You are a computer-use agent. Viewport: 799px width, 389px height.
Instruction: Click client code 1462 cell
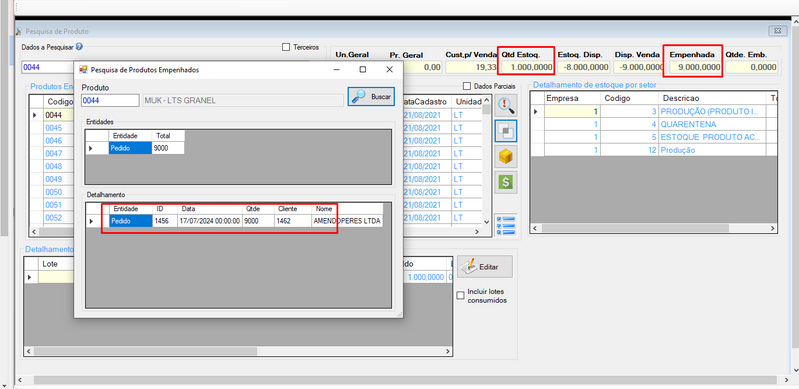[x=292, y=221]
